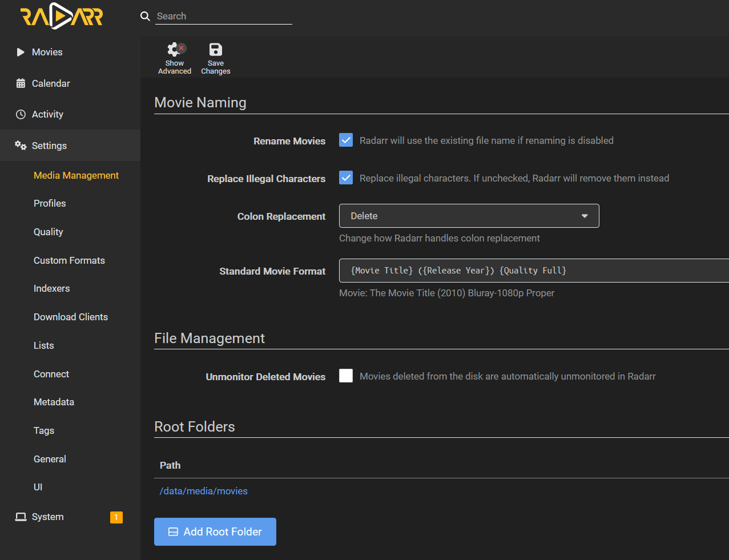Click the Add Root Folder button

(215, 531)
